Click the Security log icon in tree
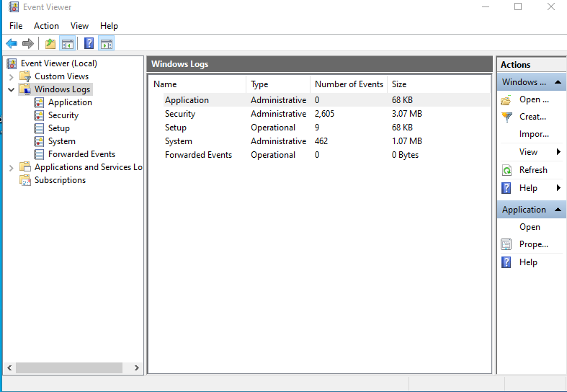Viewport: 567px width, 392px height. pyautogui.click(x=39, y=115)
